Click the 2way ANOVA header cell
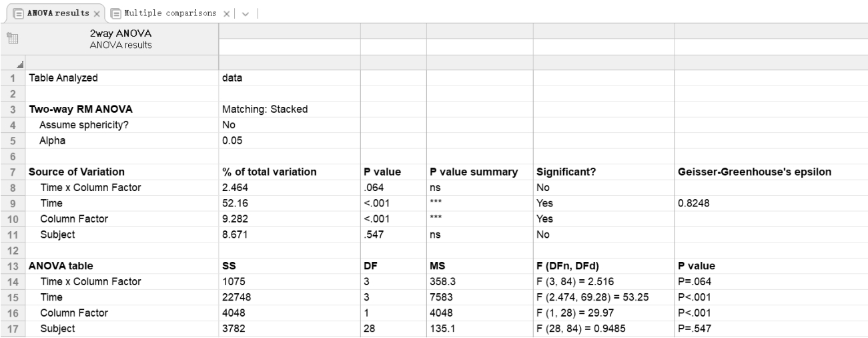Screen dimensions: 868x338 tap(120, 39)
